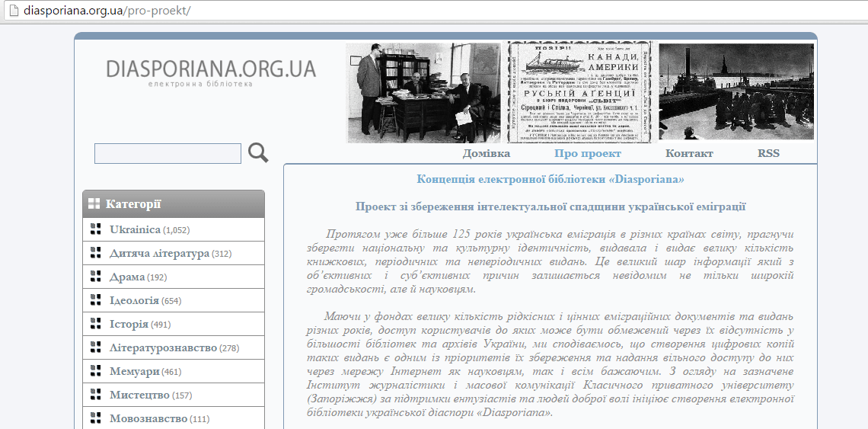The height and width of the screenshot is (429, 868).
Task: Click inside the search input field
Action: (168, 153)
